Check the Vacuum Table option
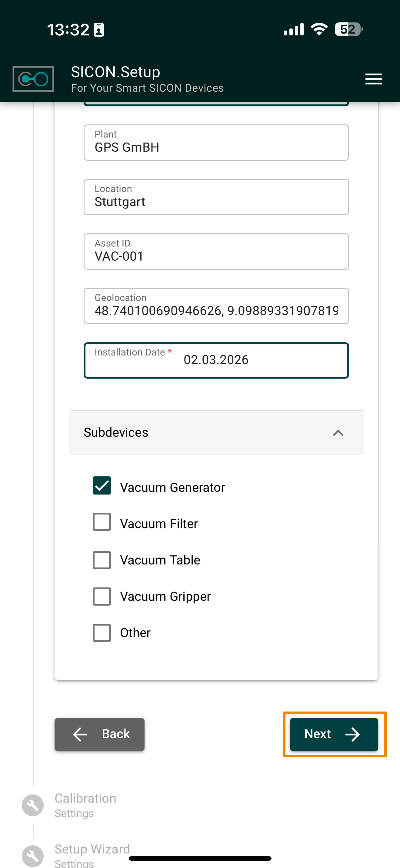The image size is (400, 868). click(102, 560)
